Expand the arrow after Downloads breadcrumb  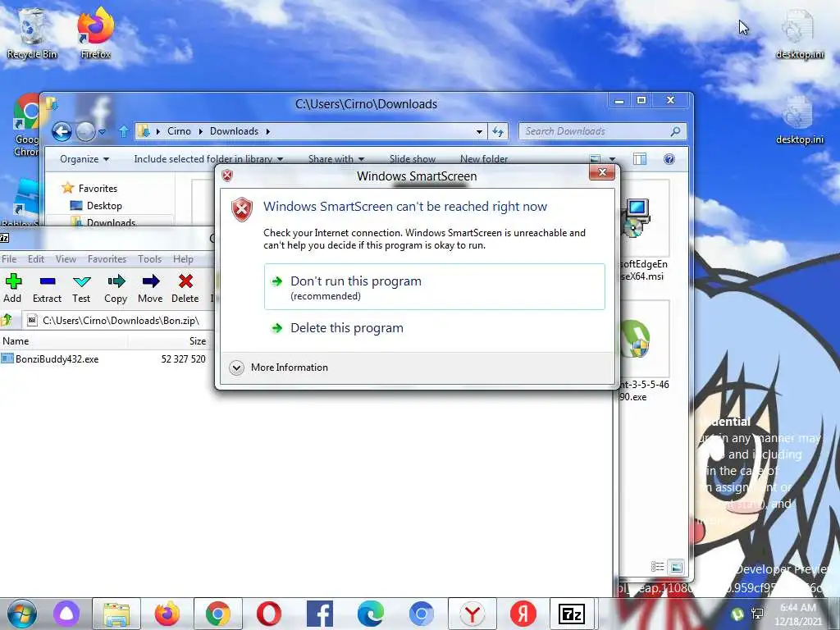(x=268, y=131)
